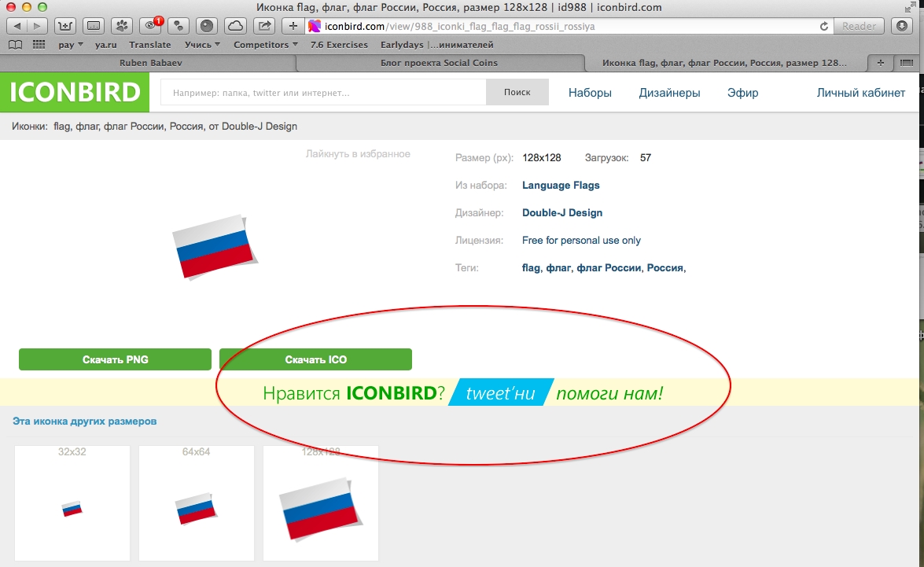Click the Reader button in address bar
The width and height of the screenshot is (924, 567).
[859, 26]
